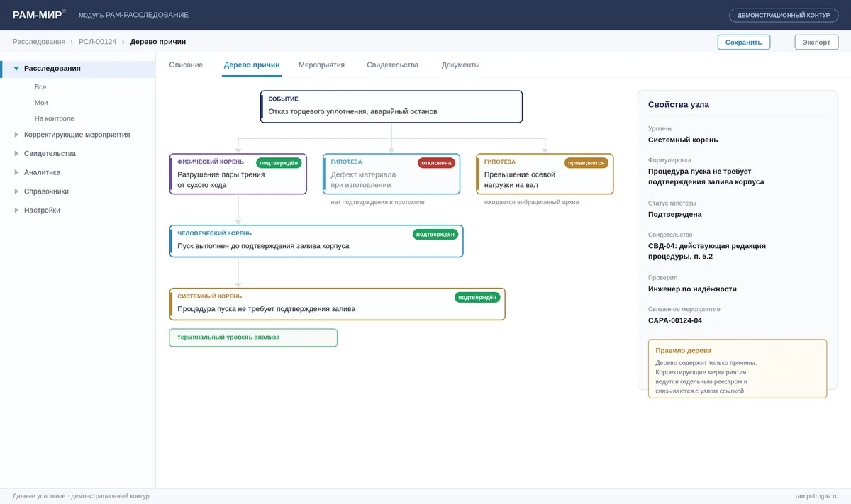The image size is (851, 504).
Task: Click the Демонстрационный контур button
Action: coord(784,15)
